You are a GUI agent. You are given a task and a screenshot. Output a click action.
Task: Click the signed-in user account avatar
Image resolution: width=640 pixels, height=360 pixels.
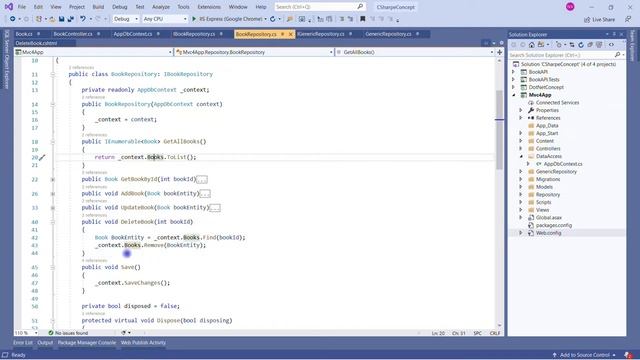[x=570, y=7]
